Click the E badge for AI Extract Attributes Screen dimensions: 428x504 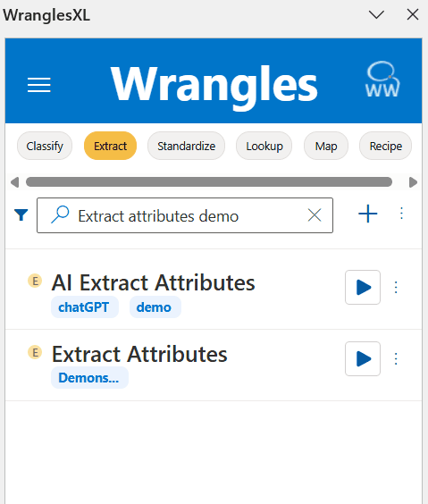click(x=35, y=281)
